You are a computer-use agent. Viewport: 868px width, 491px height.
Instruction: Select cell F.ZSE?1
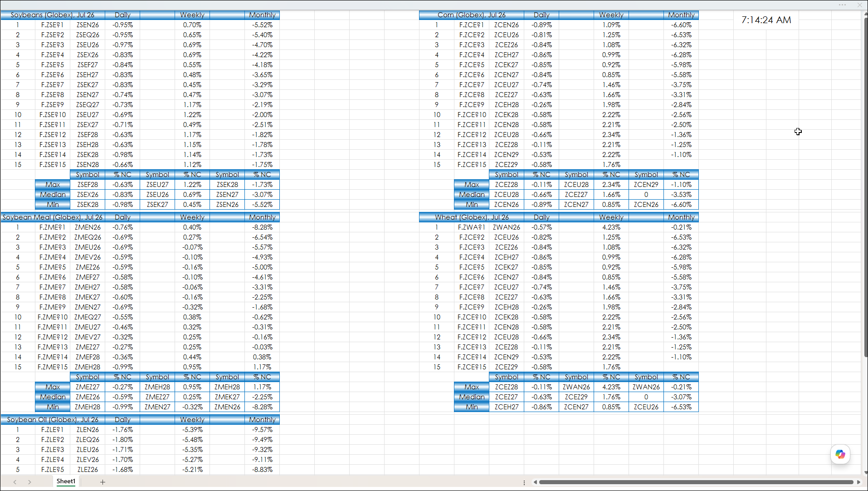[53, 25]
